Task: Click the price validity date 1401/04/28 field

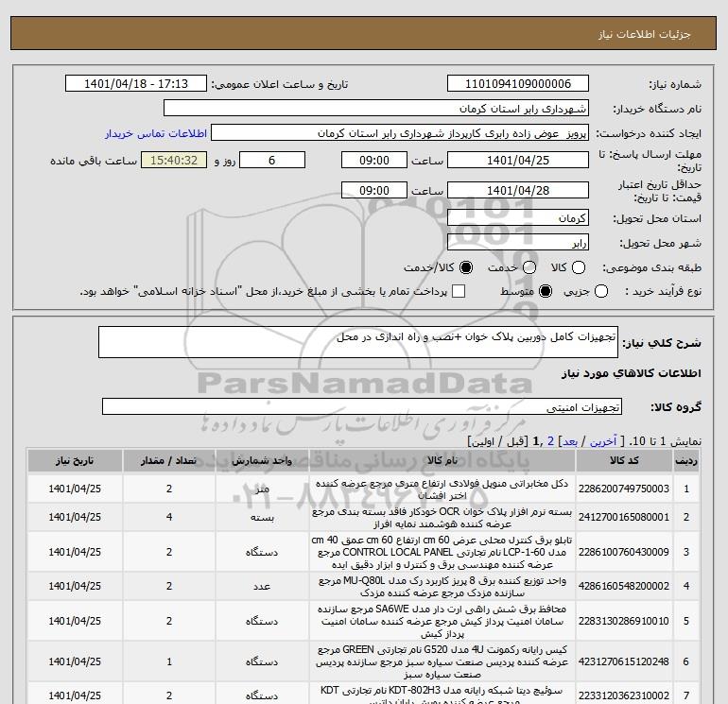Action: point(518,190)
